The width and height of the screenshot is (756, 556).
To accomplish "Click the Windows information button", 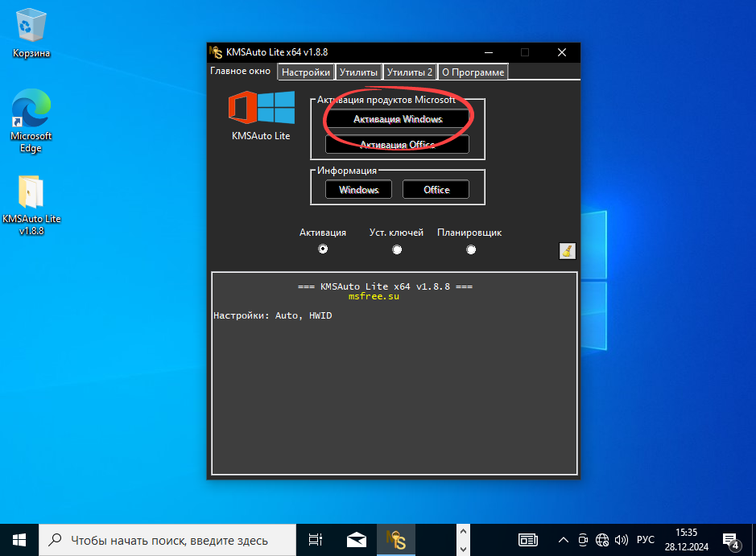I will pyautogui.click(x=357, y=189).
